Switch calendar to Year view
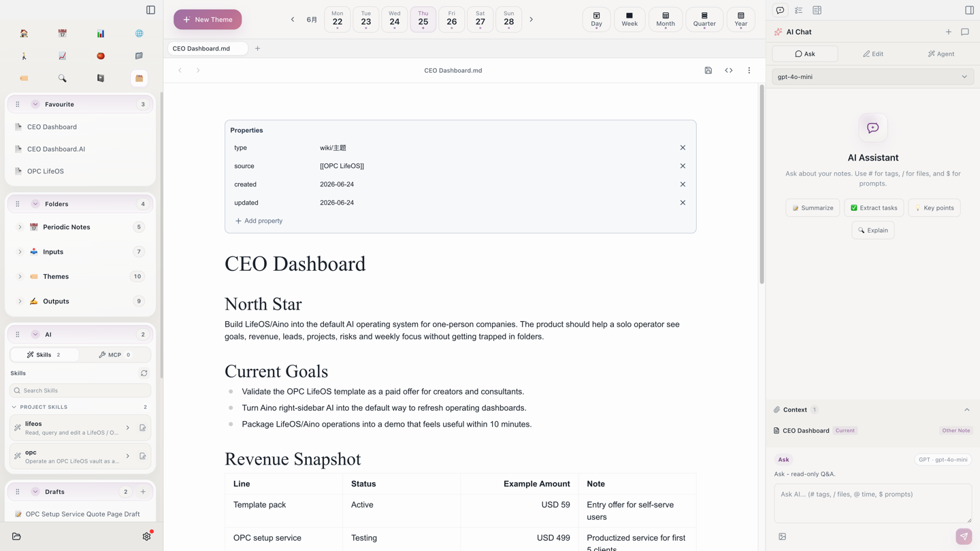 pos(740,20)
